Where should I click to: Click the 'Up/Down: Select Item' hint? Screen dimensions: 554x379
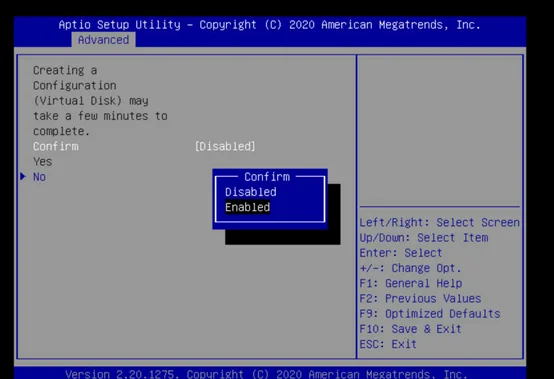tap(424, 238)
